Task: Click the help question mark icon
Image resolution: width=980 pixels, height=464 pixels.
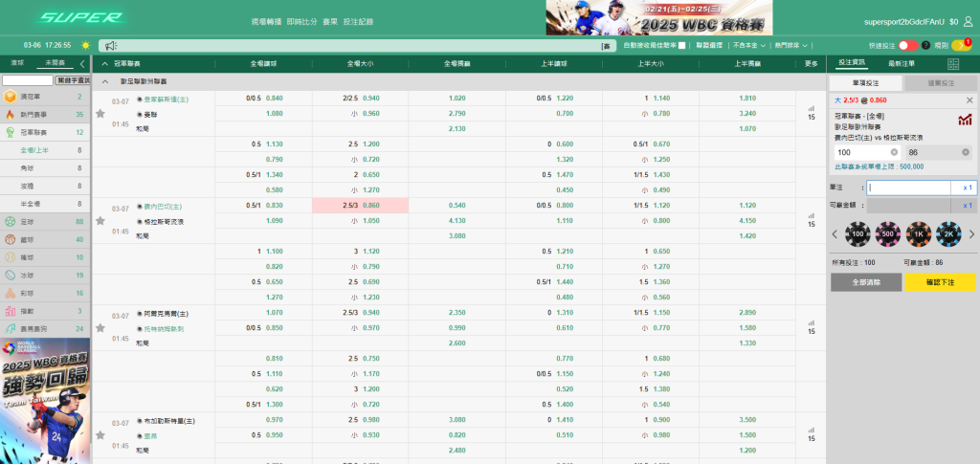Action: coord(926,45)
